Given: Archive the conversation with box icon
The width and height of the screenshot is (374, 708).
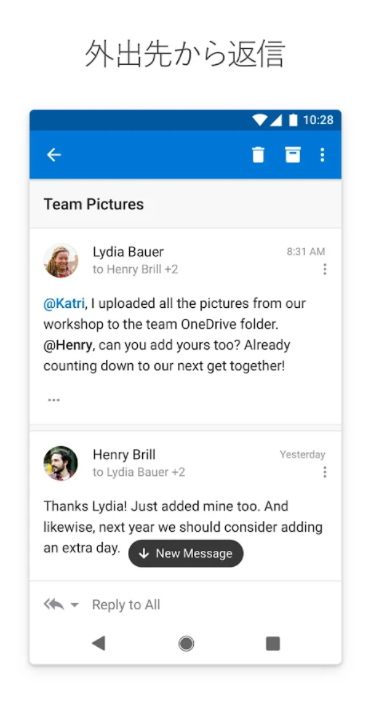Looking at the screenshot, I should click(293, 154).
